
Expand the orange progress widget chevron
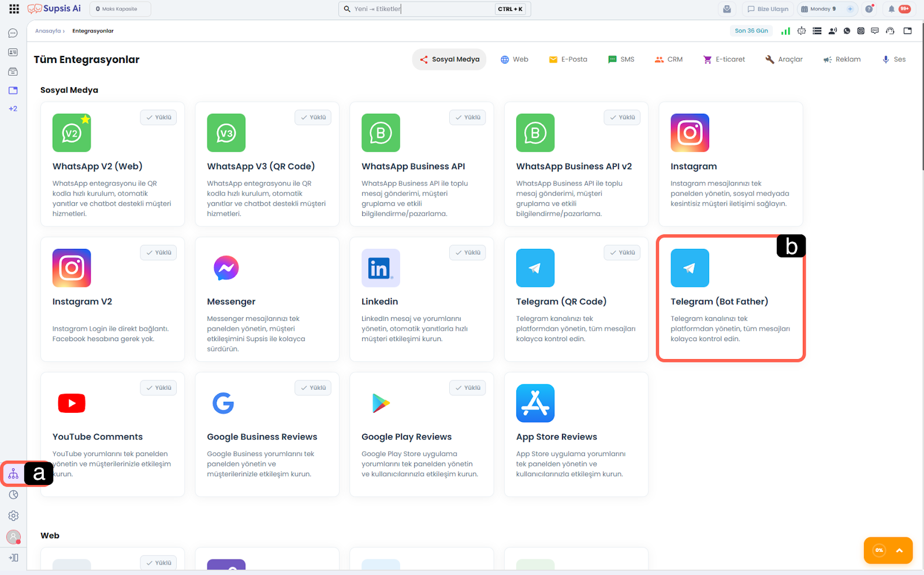pos(899,550)
